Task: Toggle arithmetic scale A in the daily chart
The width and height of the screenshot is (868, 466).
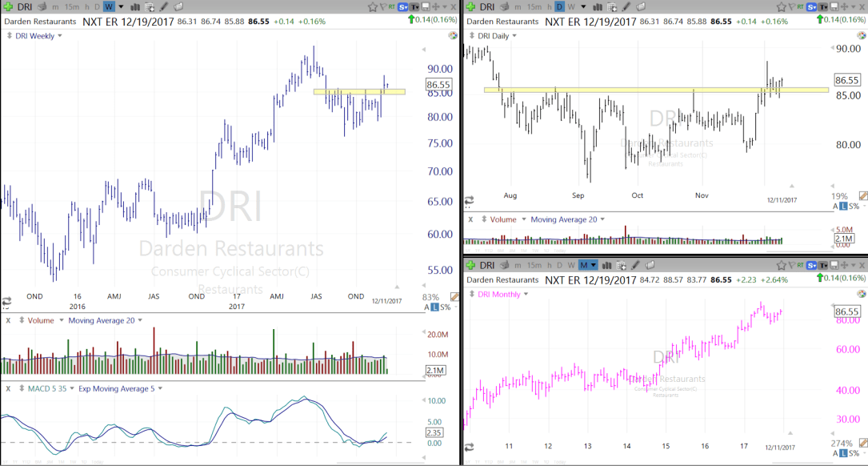Action: point(836,206)
